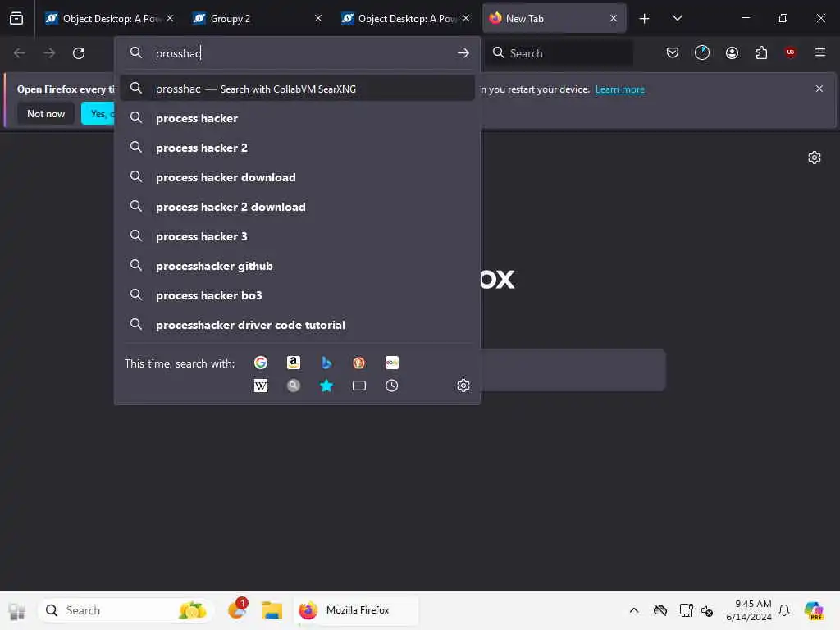Open the clock showing 9:45 AM
The width and height of the screenshot is (840, 630).
point(748,610)
